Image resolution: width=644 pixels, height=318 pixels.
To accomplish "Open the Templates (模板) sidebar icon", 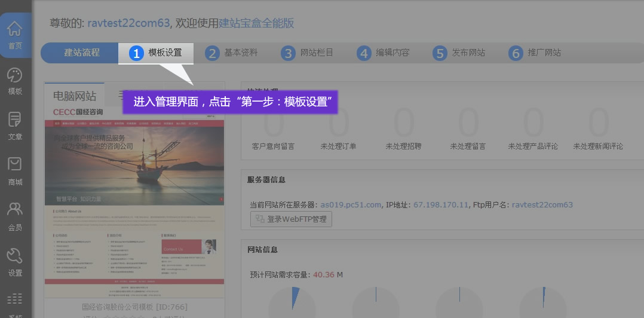I will point(15,81).
